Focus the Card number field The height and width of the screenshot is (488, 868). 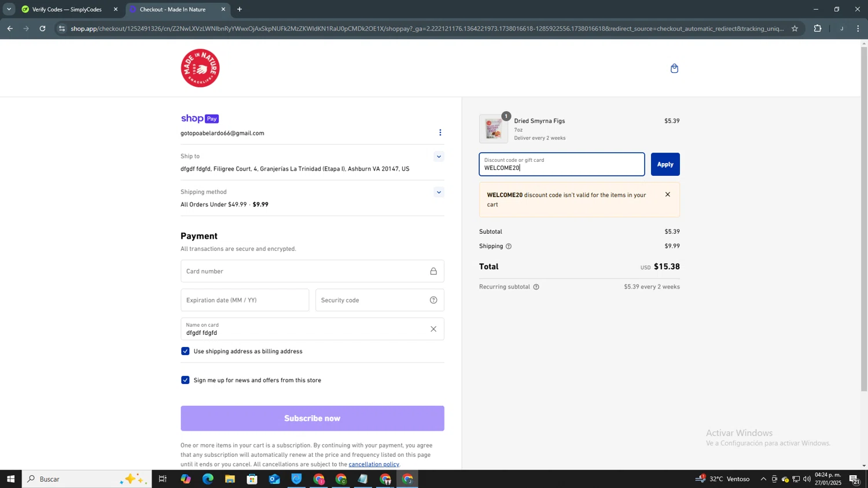pos(312,271)
